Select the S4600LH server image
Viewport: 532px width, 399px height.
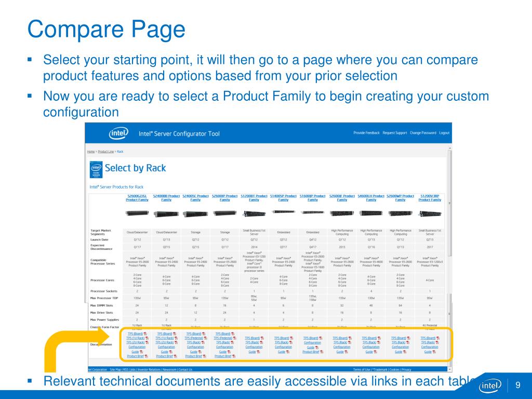tap(371, 213)
